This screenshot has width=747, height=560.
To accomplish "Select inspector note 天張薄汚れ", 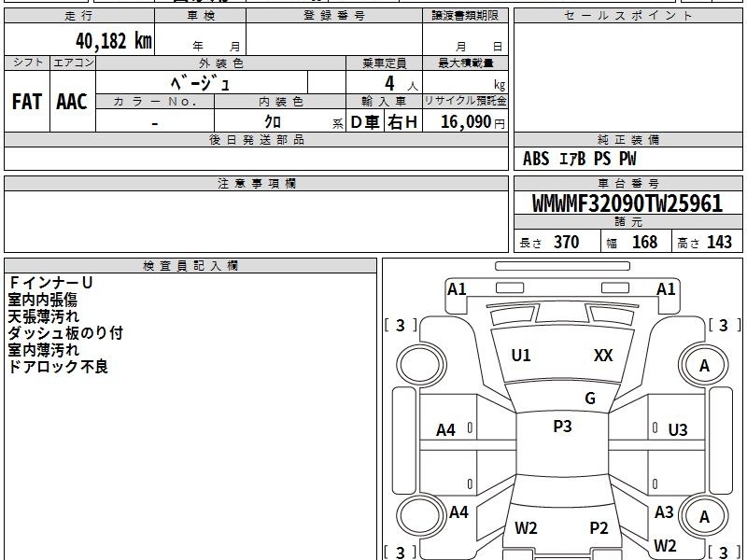I will tap(43, 316).
